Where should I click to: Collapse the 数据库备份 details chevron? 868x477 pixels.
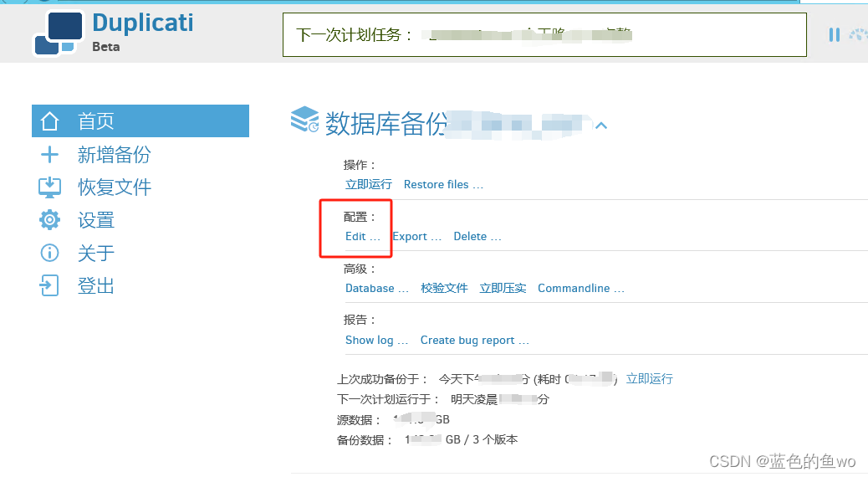point(601,126)
